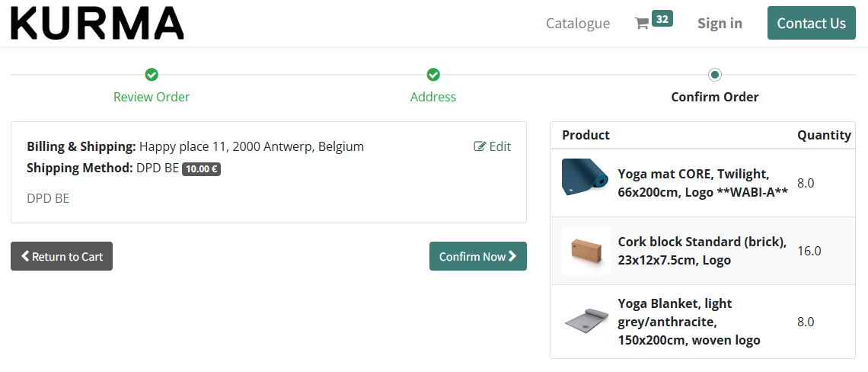Click the Address step green checkmark
Screen dimensions: 868x372
tap(433, 75)
